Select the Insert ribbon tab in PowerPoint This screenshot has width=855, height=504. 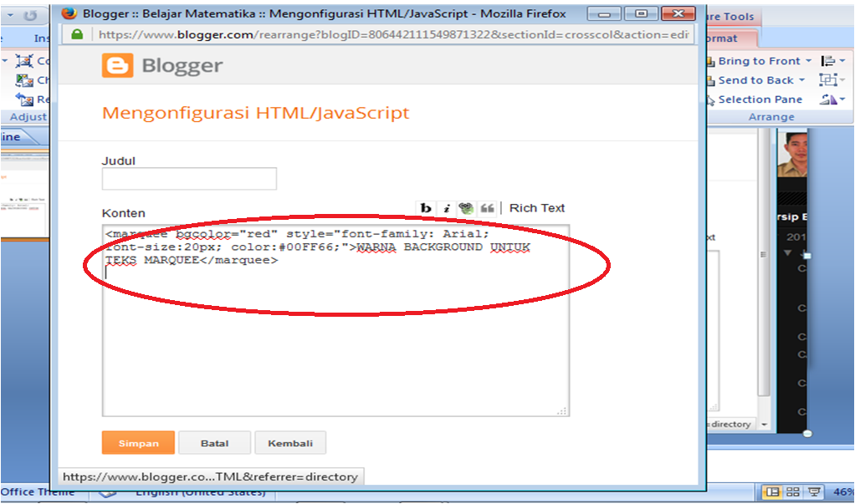coord(42,38)
